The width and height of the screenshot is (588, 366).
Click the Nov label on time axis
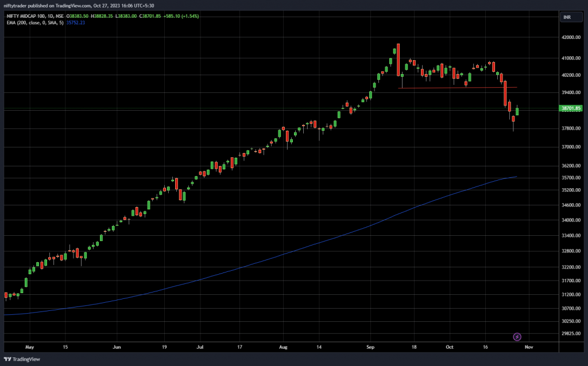[529, 347]
